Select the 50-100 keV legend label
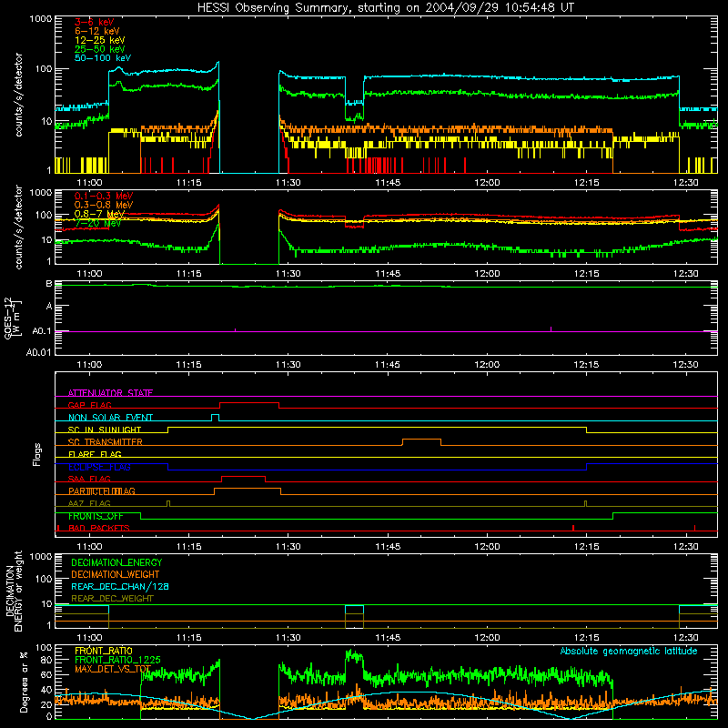Viewport: 728px width, 728px height. pyautogui.click(x=103, y=58)
